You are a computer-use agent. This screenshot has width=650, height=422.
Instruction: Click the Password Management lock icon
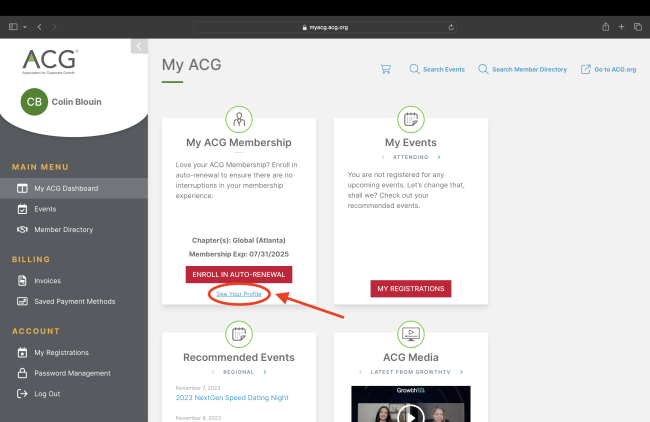(22, 373)
